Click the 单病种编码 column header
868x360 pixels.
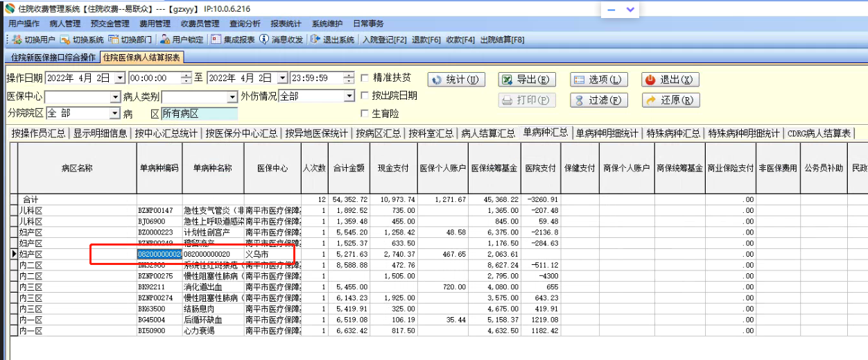[160, 169]
